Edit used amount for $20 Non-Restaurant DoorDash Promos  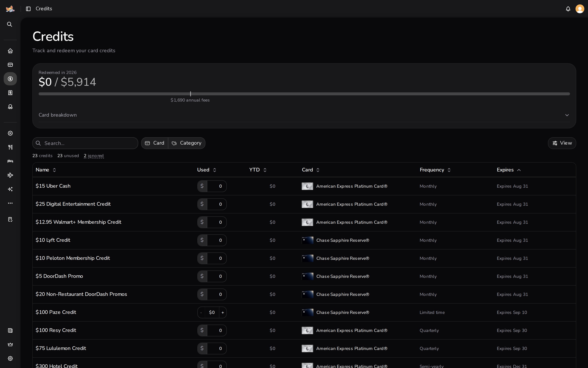217,294
